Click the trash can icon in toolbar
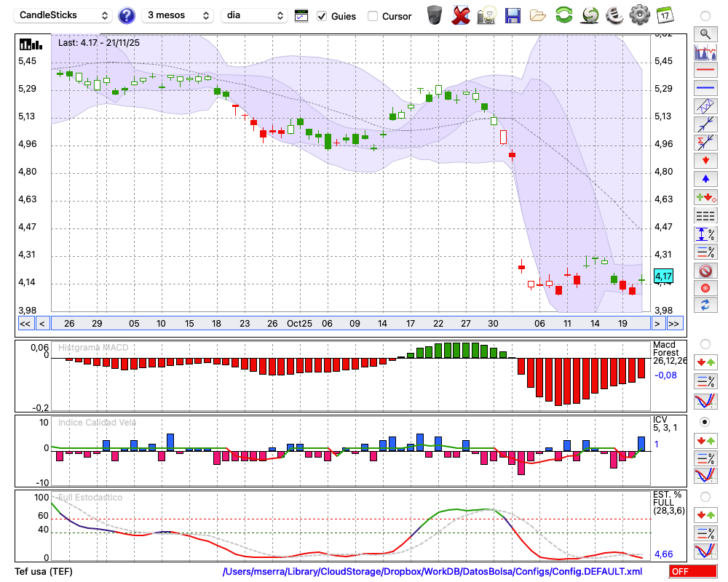Viewport: 728px width, 582px height. [x=435, y=15]
